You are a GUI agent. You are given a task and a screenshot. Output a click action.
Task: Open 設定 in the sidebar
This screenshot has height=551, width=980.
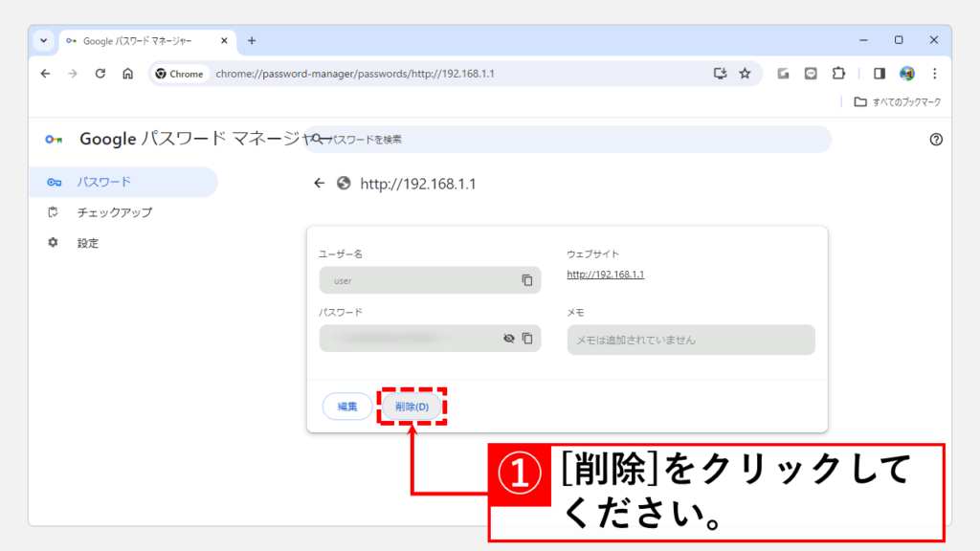coord(88,243)
